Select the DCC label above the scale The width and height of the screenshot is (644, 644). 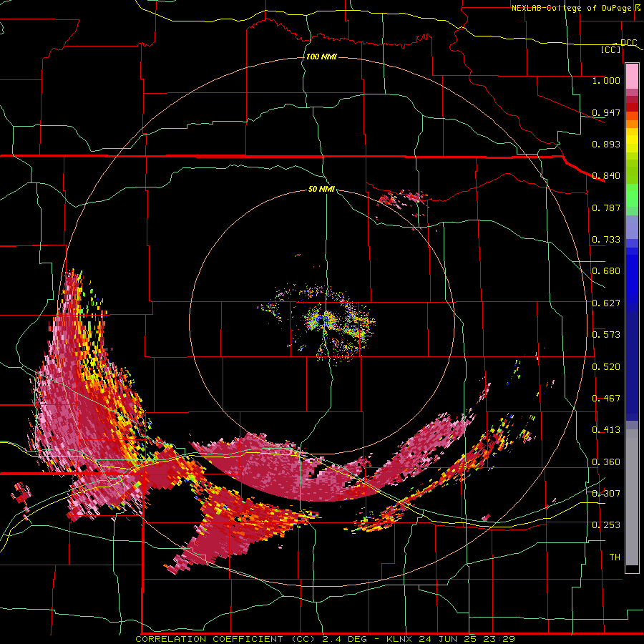pyautogui.click(x=628, y=42)
